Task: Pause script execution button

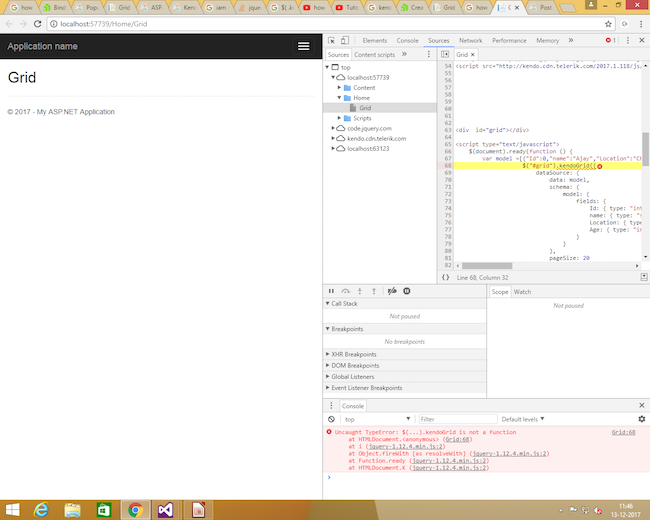Action: [331, 291]
